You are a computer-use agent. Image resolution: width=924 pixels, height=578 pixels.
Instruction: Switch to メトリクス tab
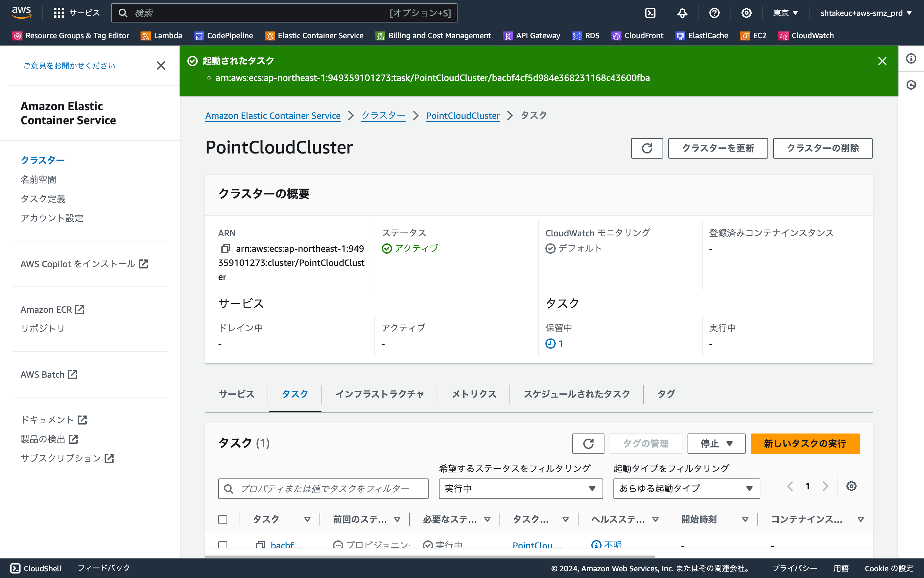coord(474,394)
